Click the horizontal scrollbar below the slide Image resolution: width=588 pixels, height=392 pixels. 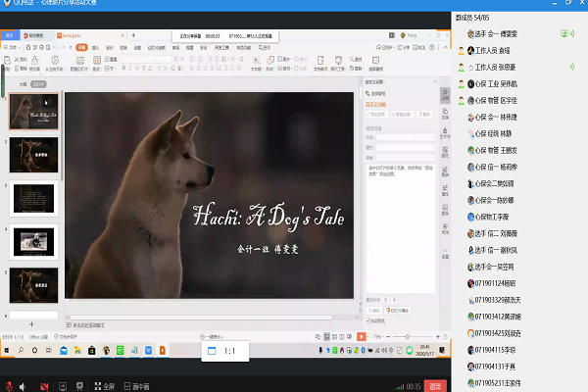(x=201, y=318)
